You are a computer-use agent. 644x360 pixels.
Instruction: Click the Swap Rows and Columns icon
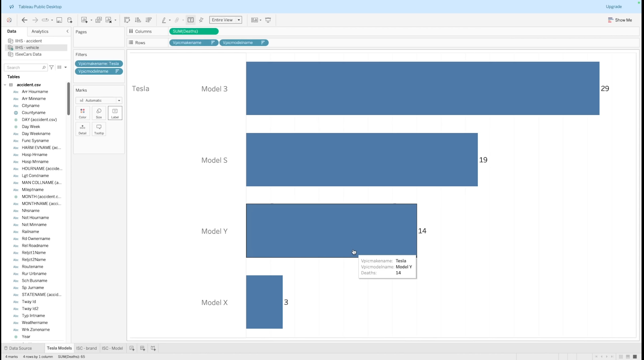(x=127, y=20)
